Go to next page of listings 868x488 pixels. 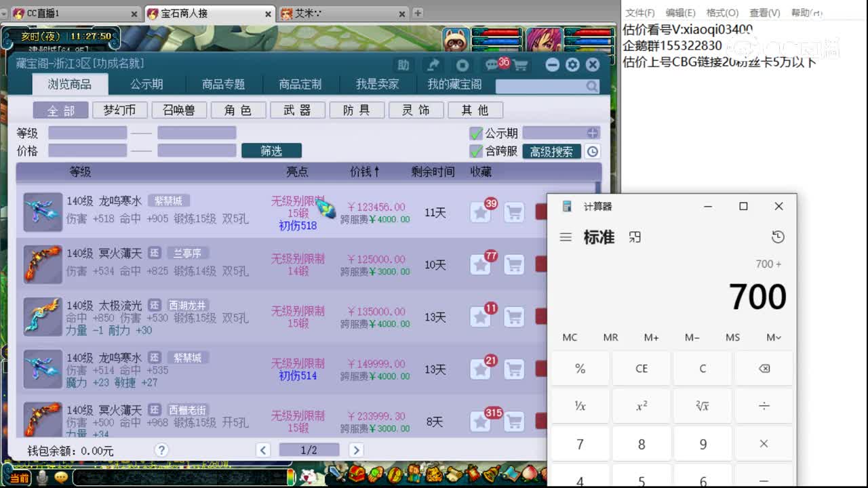tap(356, 450)
